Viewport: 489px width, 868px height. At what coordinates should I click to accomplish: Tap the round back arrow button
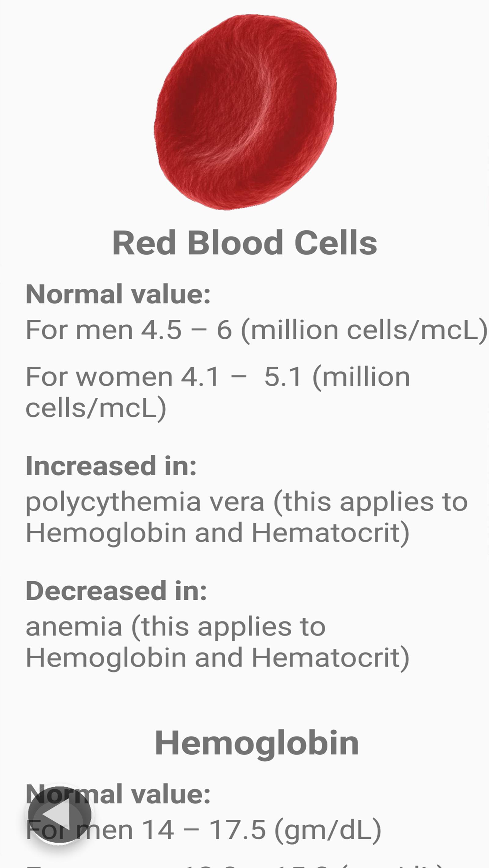click(60, 815)
